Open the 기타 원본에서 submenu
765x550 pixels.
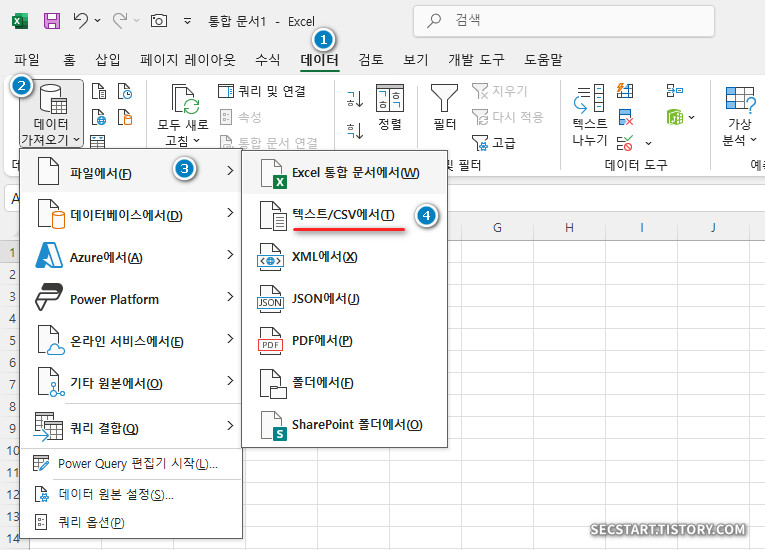pyautogui.click(x=131, y=382)
